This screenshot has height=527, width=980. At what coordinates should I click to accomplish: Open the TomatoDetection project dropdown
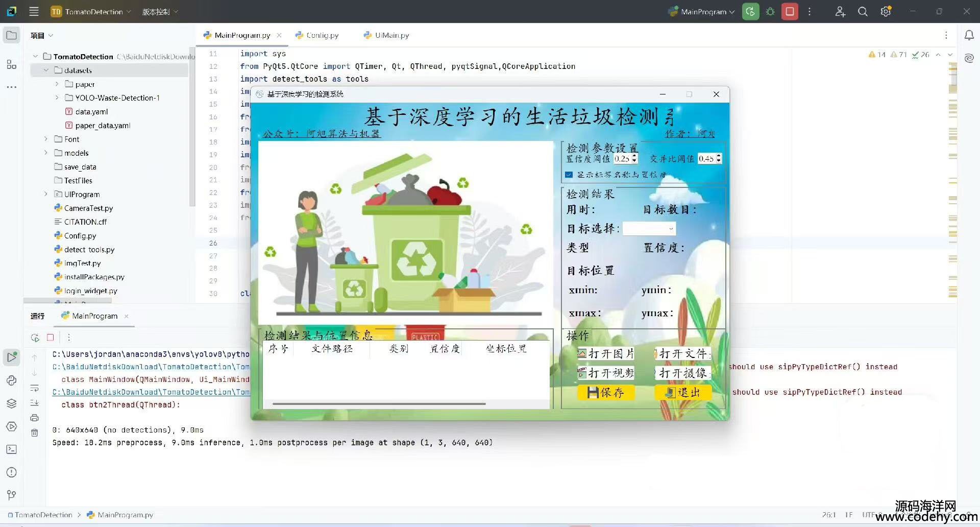point(91,11)
